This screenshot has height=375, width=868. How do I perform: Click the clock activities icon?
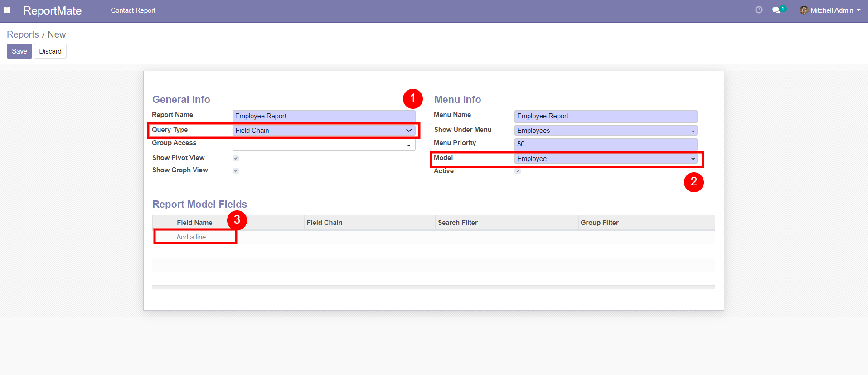point(759,10)
